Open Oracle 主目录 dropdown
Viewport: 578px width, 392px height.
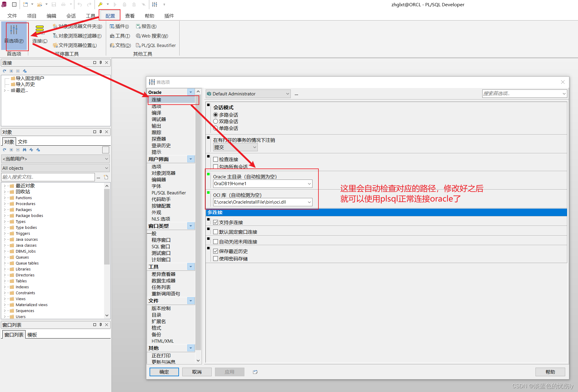pos(309,184)
